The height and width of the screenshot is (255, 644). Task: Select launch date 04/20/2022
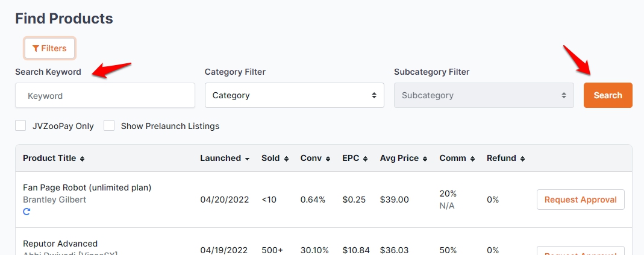pos(225,200)
